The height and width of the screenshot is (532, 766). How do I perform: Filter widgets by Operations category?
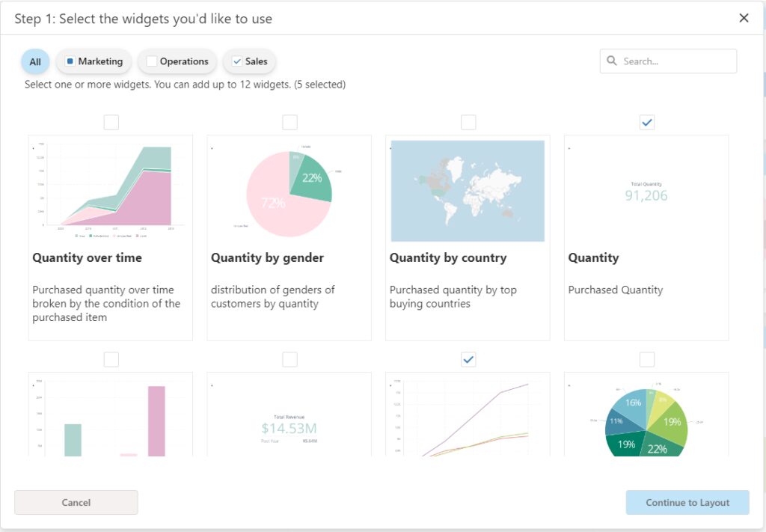177,61
